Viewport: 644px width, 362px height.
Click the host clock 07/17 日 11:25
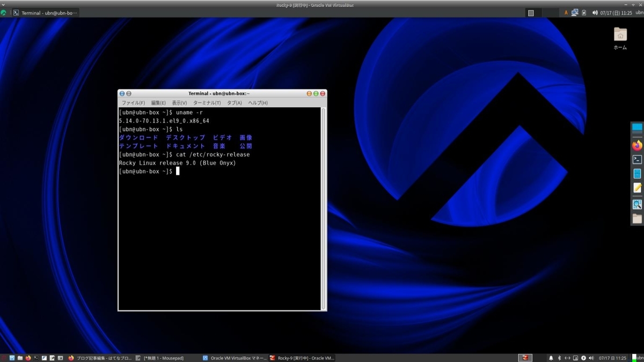pos(613,358)
